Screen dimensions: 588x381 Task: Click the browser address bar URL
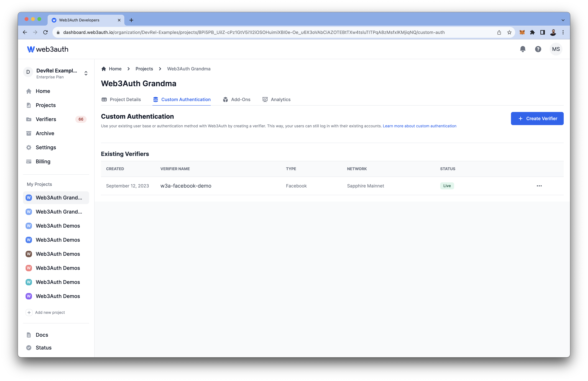(254, 32)
